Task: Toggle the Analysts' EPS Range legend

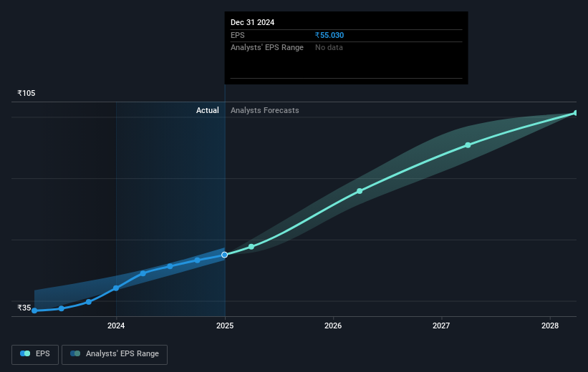Action: coord(115,354)
